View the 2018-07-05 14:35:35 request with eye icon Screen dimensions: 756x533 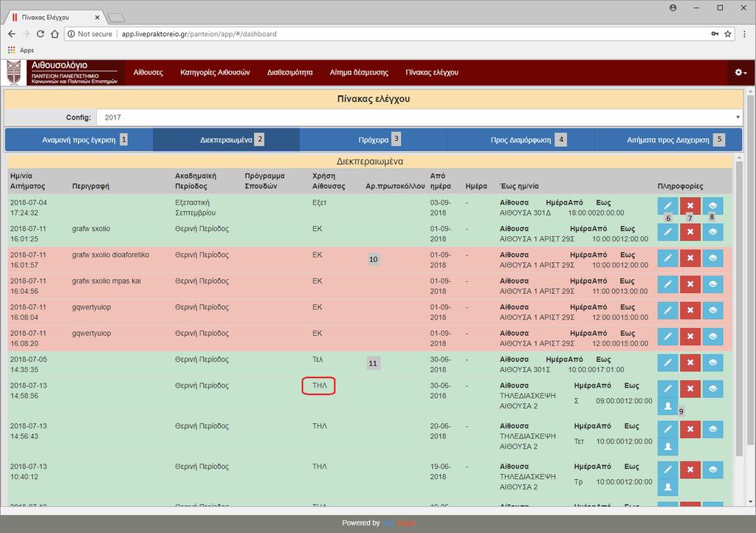point(712,362)
